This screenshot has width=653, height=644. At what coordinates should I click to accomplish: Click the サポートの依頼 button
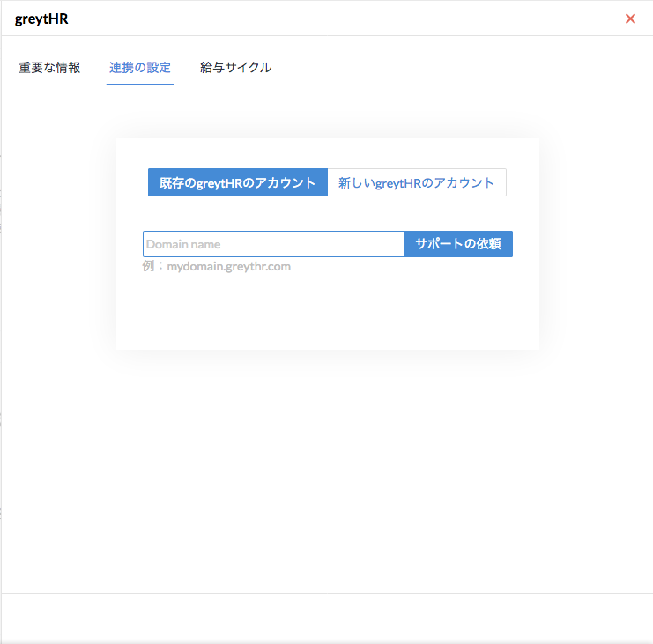[458, 244]
